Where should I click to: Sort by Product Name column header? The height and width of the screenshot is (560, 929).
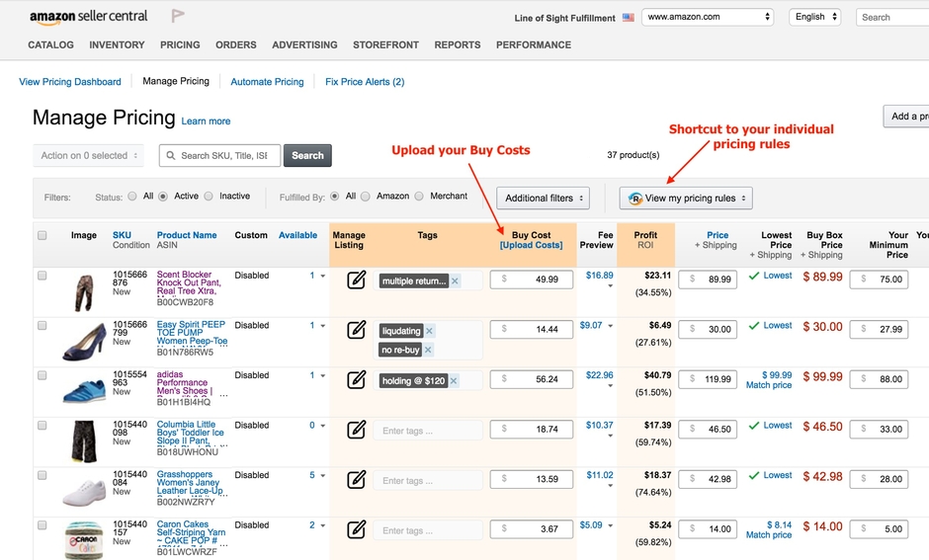point(187,235)
